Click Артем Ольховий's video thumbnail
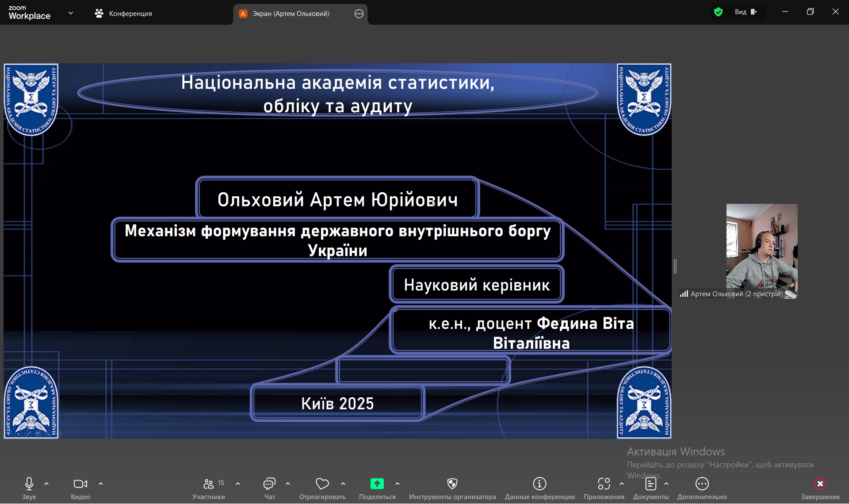The image size is (849, 504). tap(761, 248)
